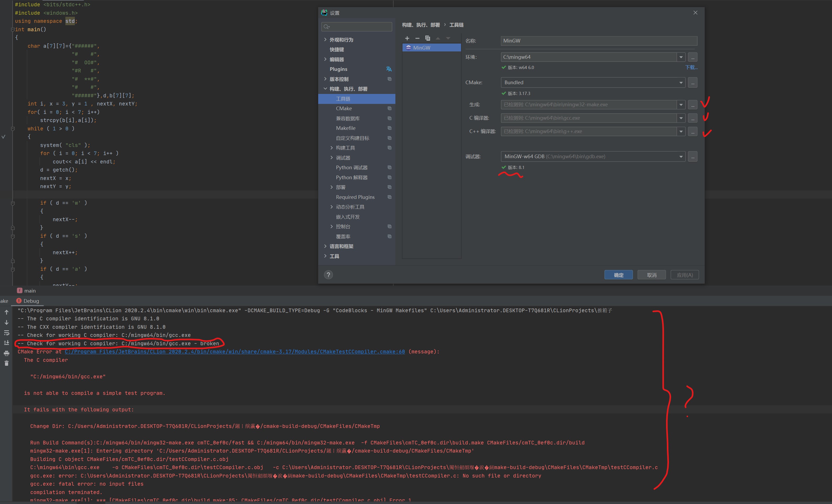Image resolution: width=832 pixels, height=504 pixels.
Task: Collapse the main function fold marker
Action: 13,29
